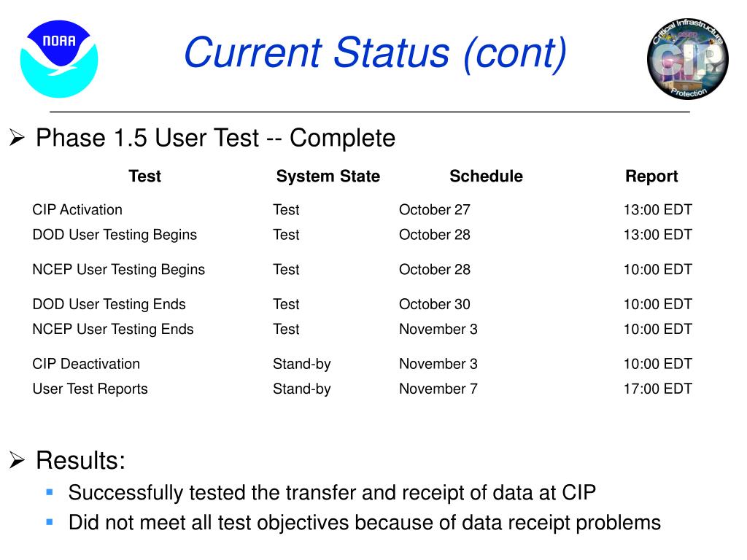
Task: Click the 17:00 EDT report time
Action: click(657, 389)
